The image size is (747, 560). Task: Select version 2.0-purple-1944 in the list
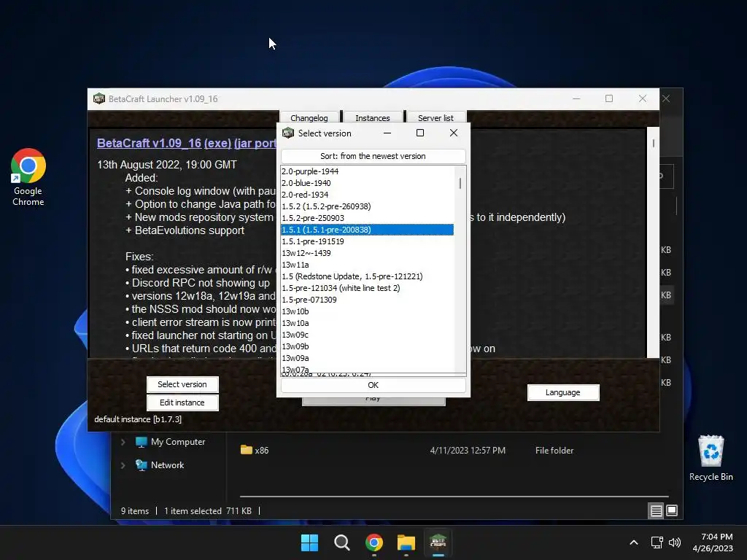(x=367, y=171)
